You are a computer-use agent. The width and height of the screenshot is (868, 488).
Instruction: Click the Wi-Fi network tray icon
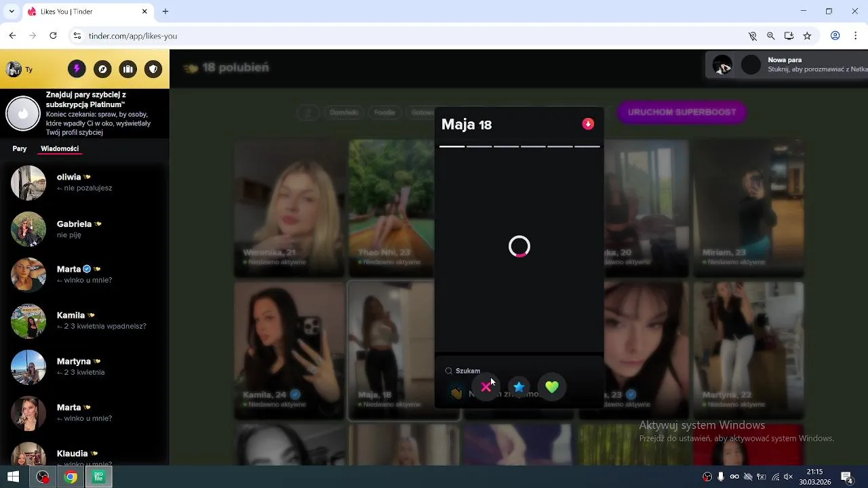pos(775,477)
